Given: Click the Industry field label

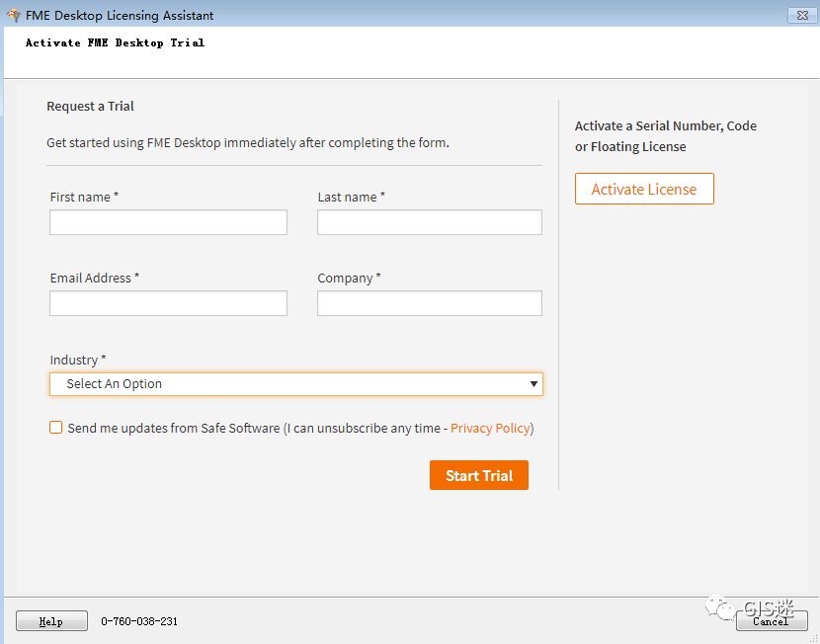Looking at the screenshot, I should (x=77, y=361).
